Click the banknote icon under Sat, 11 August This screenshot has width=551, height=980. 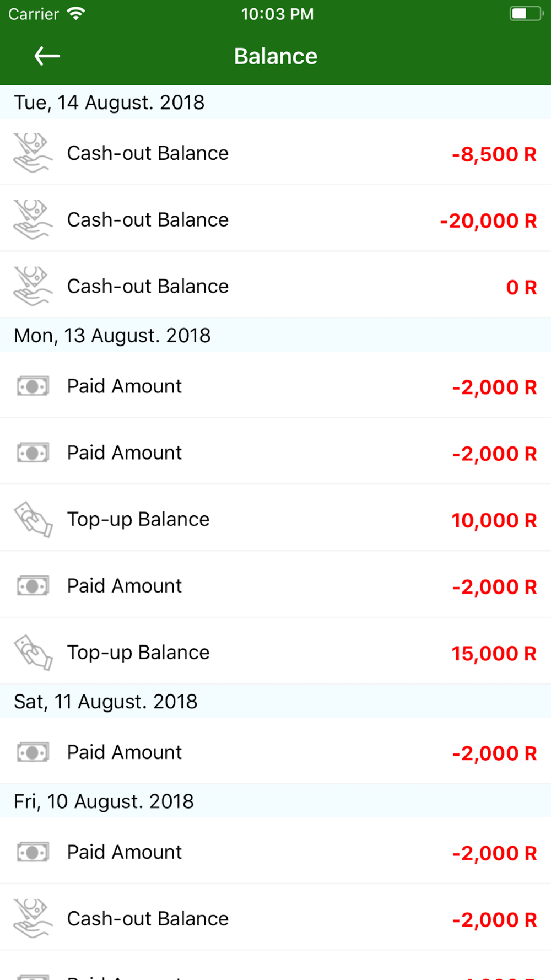pos(33,752)
